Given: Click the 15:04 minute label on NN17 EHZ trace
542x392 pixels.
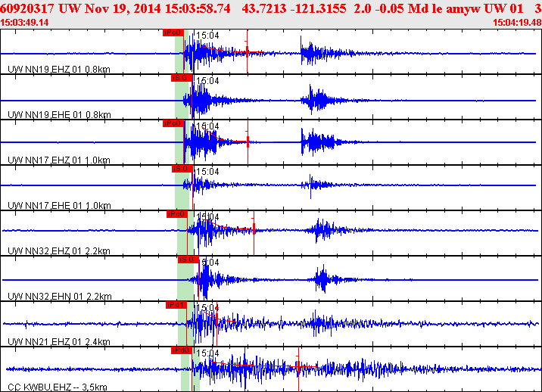Looking at the screenshot, I should [x=207, y=126].
